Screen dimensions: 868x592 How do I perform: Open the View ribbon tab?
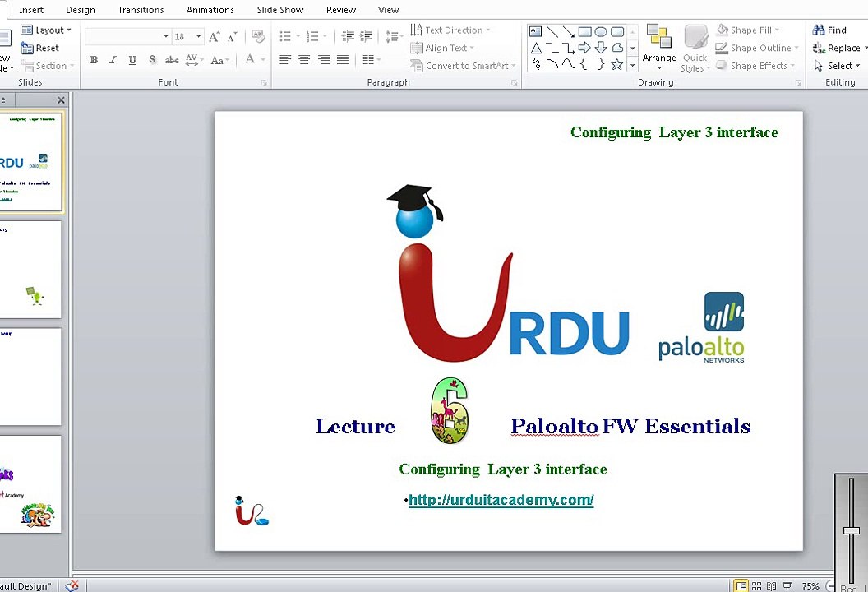pos(388,10)
